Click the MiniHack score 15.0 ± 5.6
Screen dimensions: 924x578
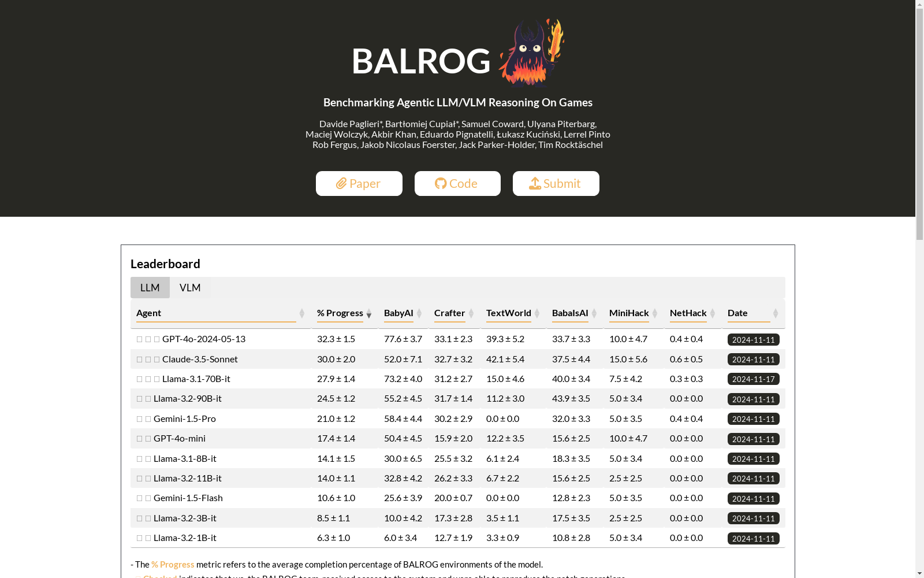pos(628,359)
